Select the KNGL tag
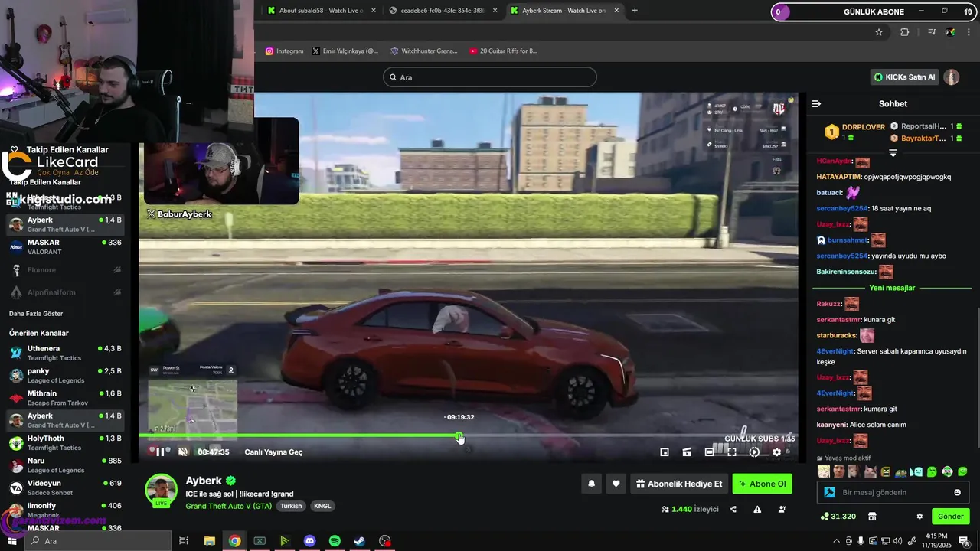Screen dimensions: 980x551 322,506
